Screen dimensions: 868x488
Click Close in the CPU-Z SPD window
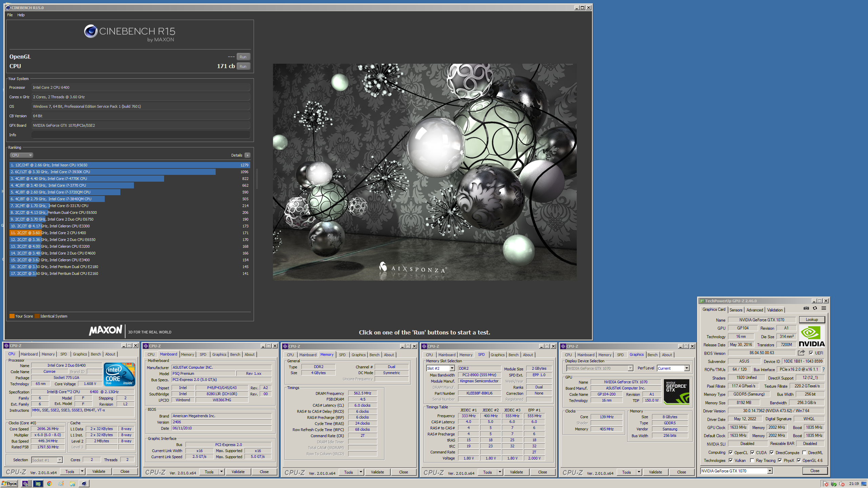tap(542, 472)
